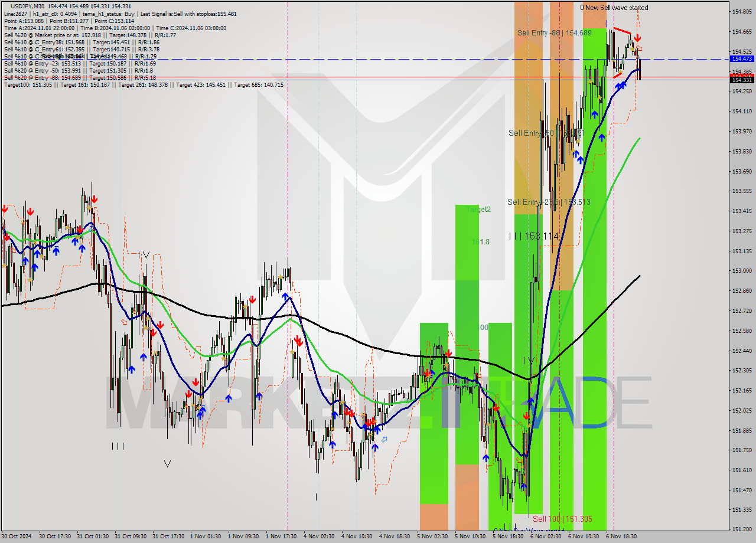Click the blue 154.473 price tag

[x=742, y=59]
